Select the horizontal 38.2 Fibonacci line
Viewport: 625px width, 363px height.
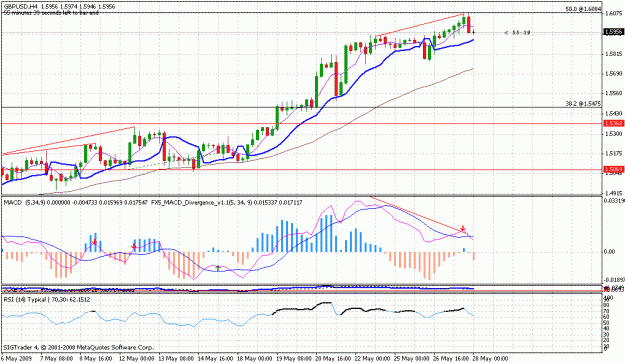302,108
